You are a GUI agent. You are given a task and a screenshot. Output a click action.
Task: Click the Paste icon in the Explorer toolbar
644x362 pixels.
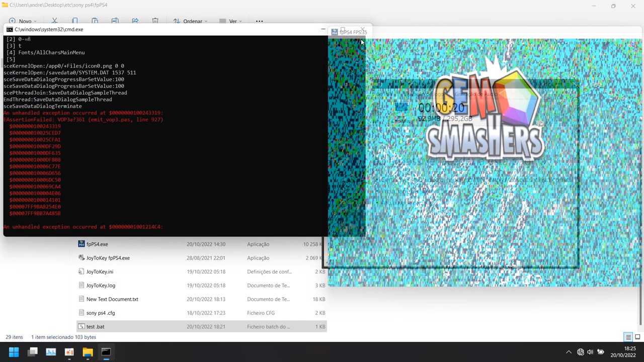point(95,21)
